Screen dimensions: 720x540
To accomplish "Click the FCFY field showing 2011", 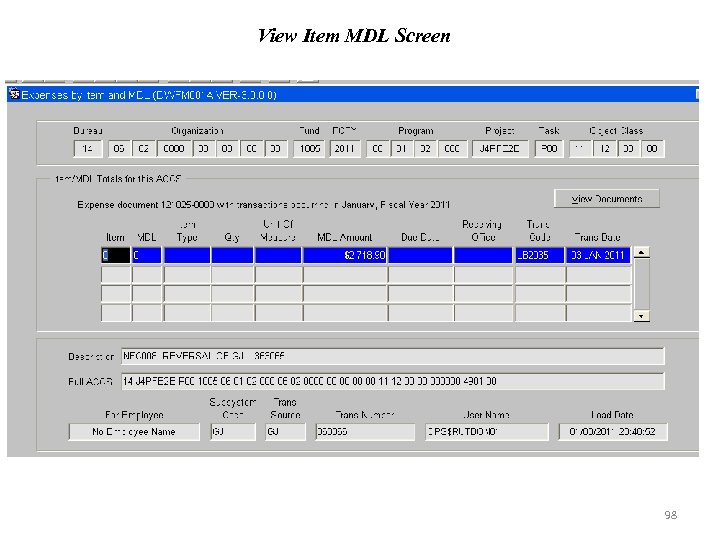I will (x=344, y=149).
